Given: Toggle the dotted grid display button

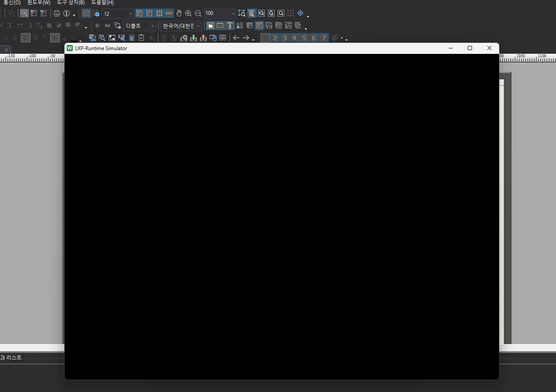Looking at the screenshot, I should [x=86, y=13].
